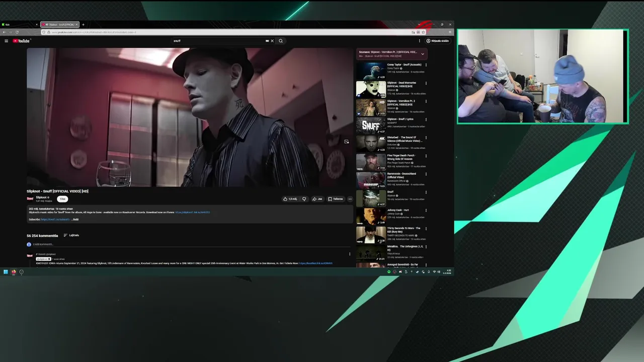This screenshot has height=362, width=644.
Task: Switch to the Kick browser tab
Action: point(20,24)
